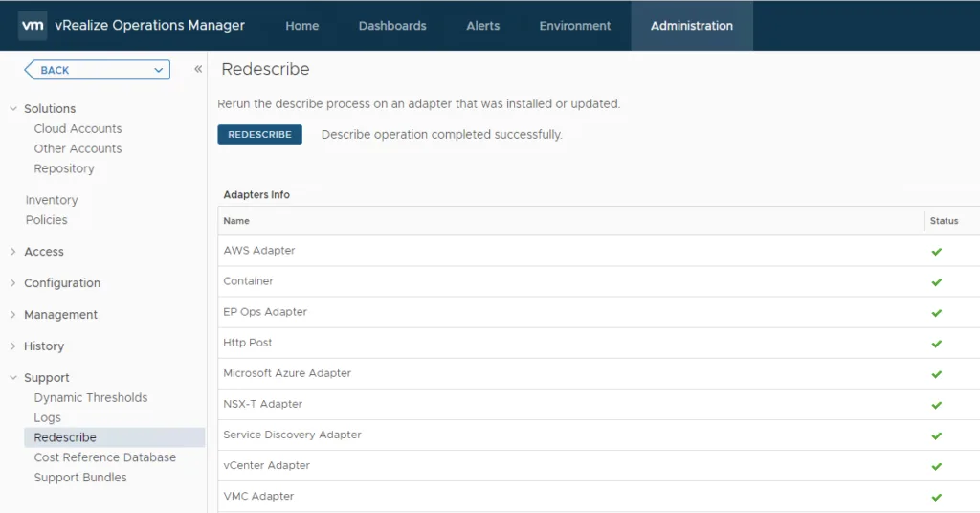Open Support Bundles in sidebar
Viewport: 980px width, 513px height.
(80, 478)
